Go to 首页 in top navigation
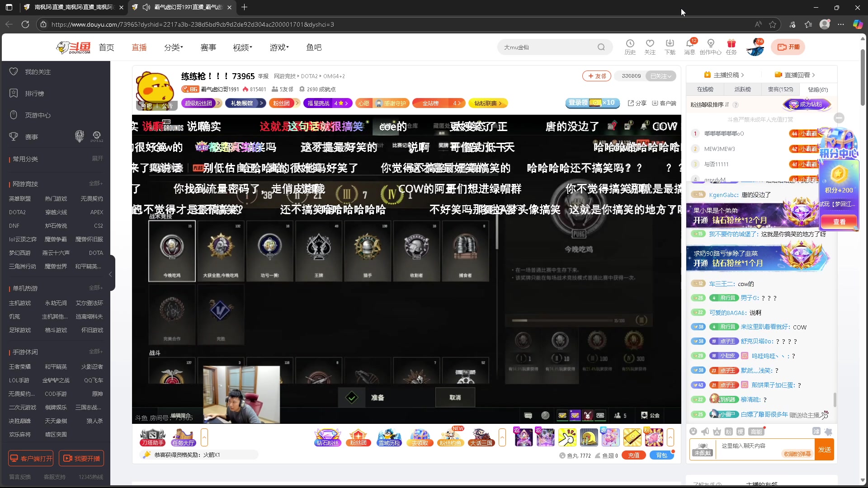The width and height of the screenshot is (868, 488). [106, 47]
